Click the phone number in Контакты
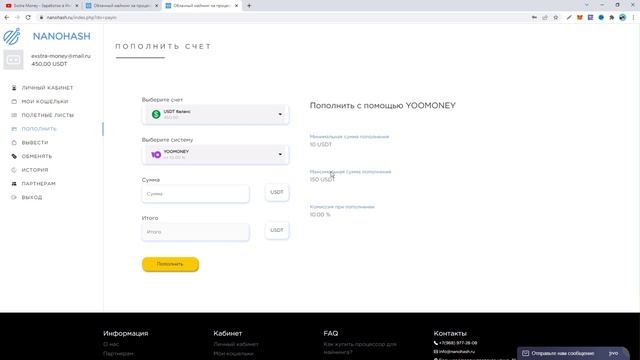640x360 pixels. click(x=458, y=343)
